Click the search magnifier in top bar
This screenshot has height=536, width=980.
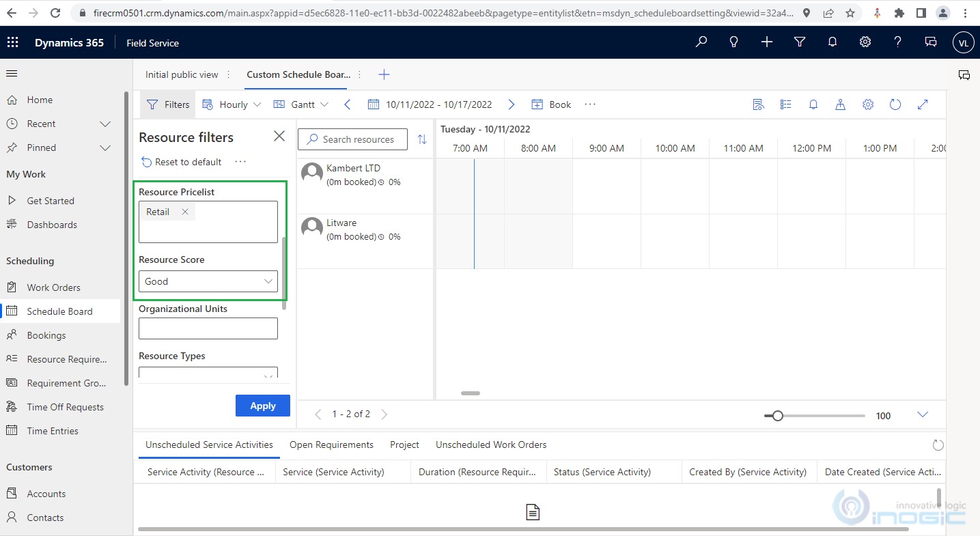coord(701,42)
